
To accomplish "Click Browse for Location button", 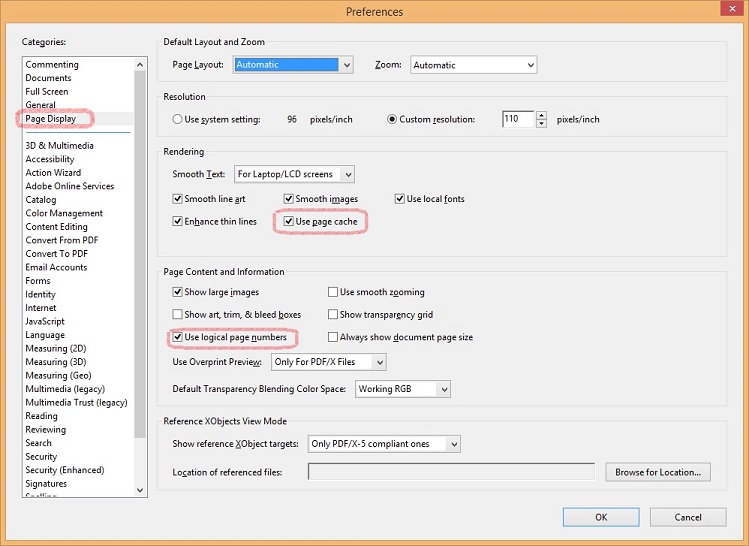I will (x=656, y=472).
